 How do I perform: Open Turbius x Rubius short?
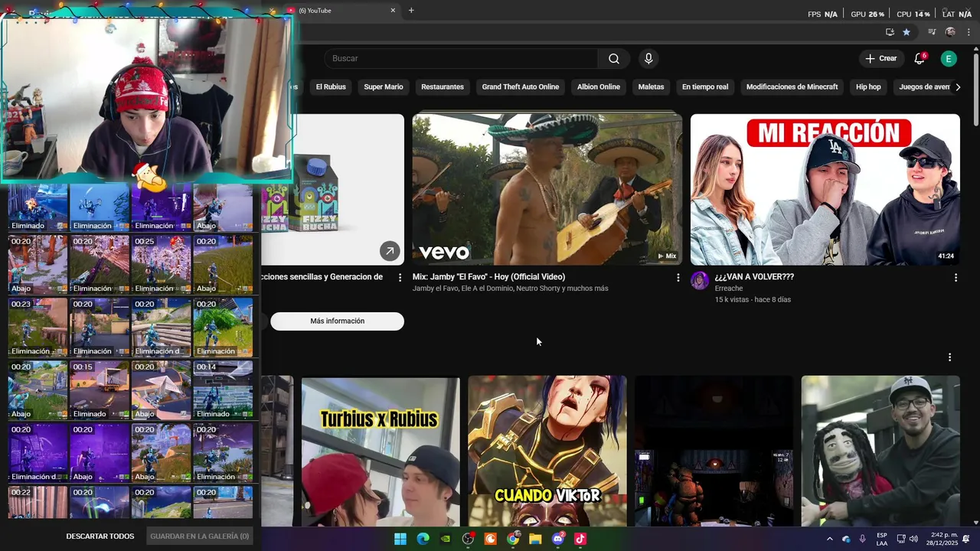(381, 451)
